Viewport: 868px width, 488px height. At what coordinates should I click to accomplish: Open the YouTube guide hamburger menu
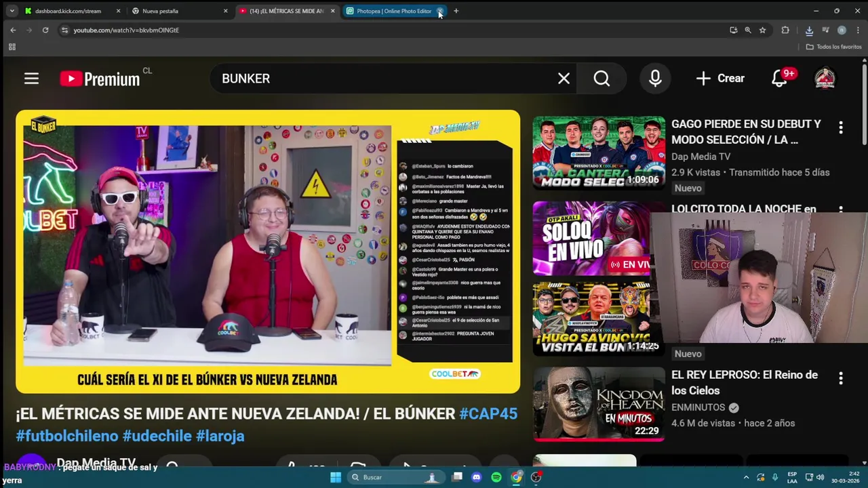point(31,79)
